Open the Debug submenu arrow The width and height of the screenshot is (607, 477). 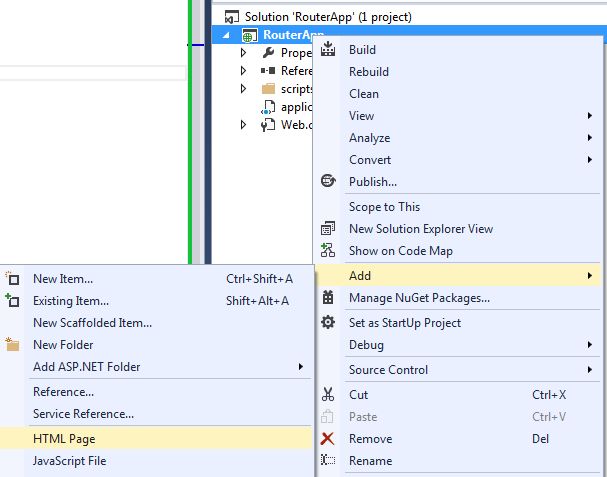[590, 345]
